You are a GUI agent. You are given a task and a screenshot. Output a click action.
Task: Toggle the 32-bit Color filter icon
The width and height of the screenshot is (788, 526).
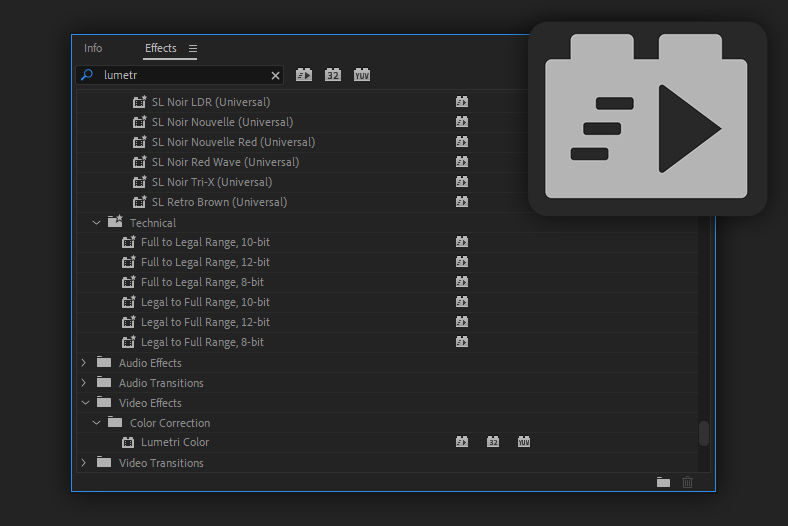[333, 75]
